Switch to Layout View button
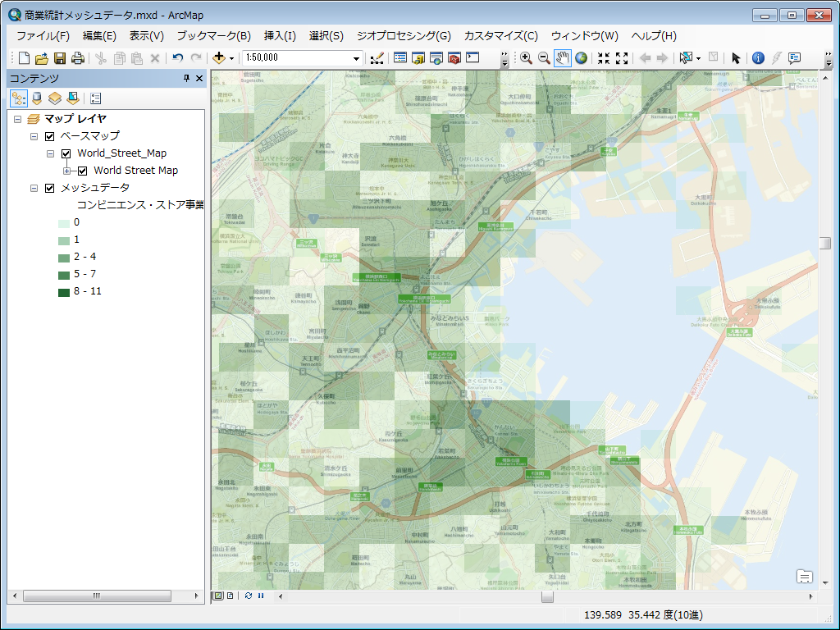This screenshot has width=840, height=630. pyautogui.click(x=230, y=596)
